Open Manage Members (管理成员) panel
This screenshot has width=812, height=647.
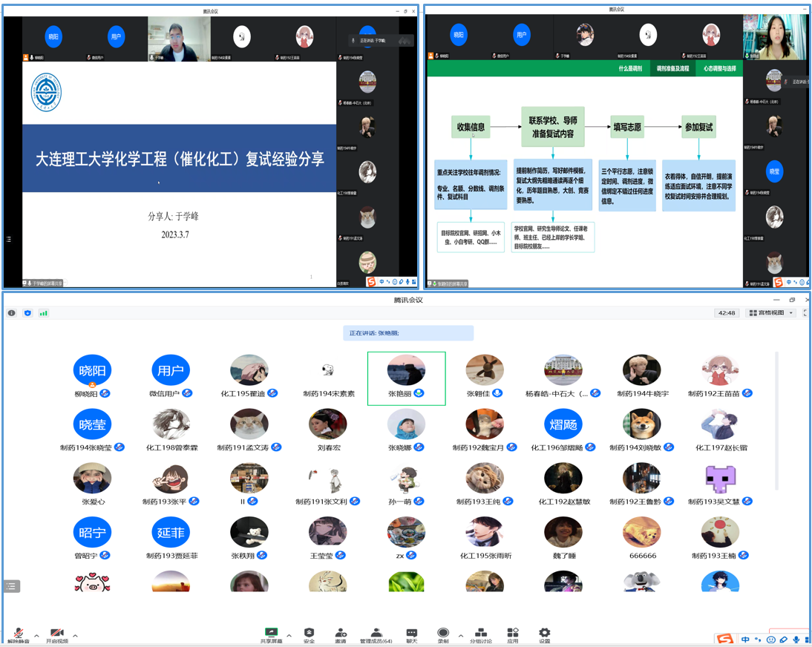point(376,634)
